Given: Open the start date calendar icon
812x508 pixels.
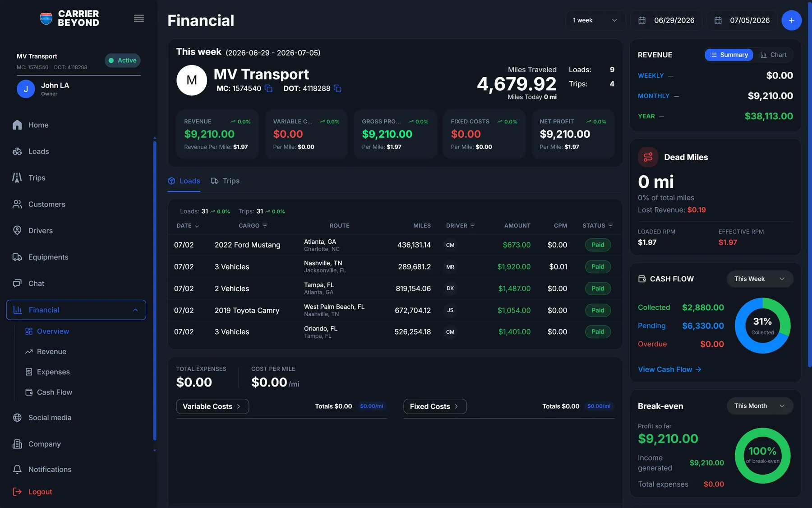Looking at the screenshot, I should (642, 20).
